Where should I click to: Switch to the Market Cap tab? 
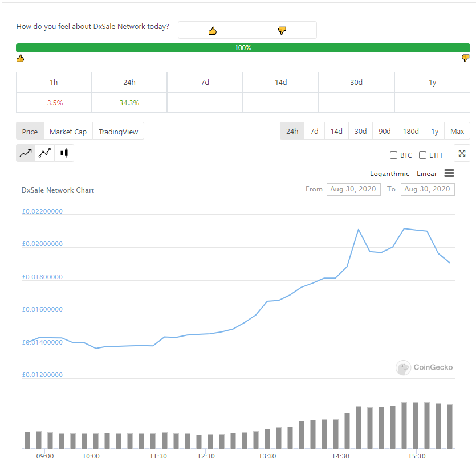pos(68,132)
